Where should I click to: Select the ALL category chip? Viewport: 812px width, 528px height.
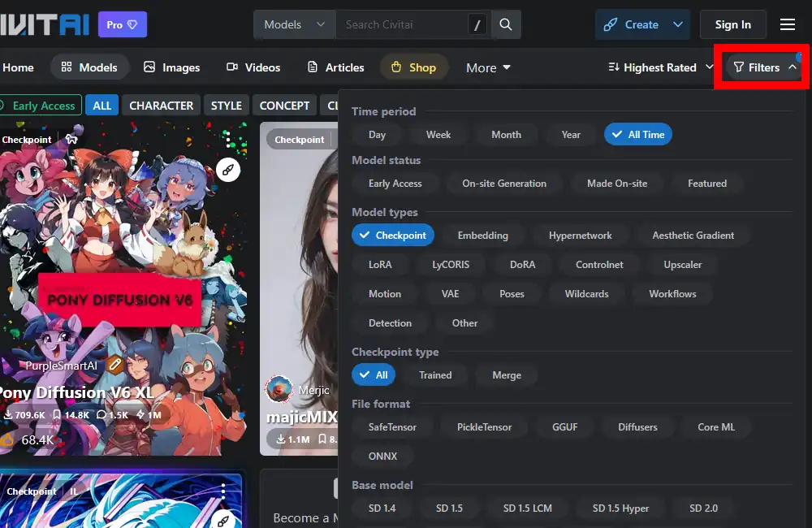(x=102, y=106)
